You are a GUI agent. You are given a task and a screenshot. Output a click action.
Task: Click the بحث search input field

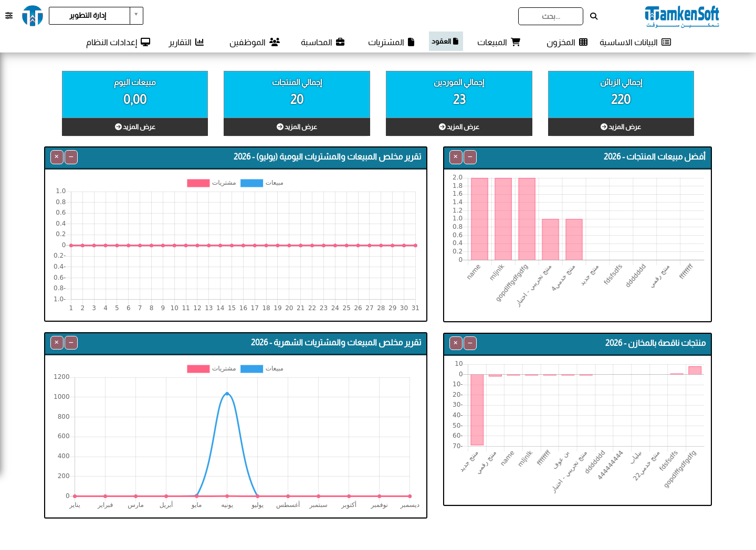551,16
